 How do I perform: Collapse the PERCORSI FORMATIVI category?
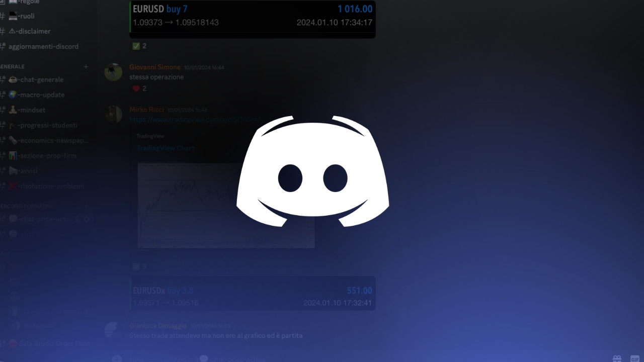pos(26,206)
